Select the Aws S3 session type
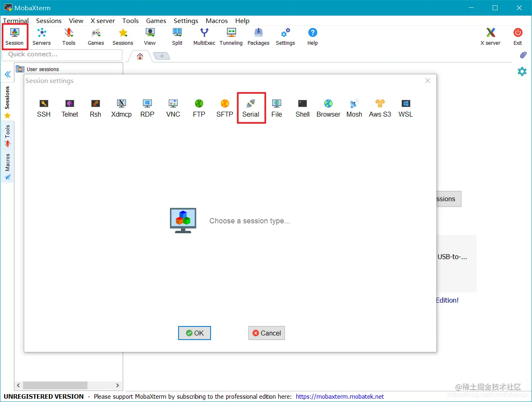The width and height of the screenshot is (532, 402). [380, 108]
